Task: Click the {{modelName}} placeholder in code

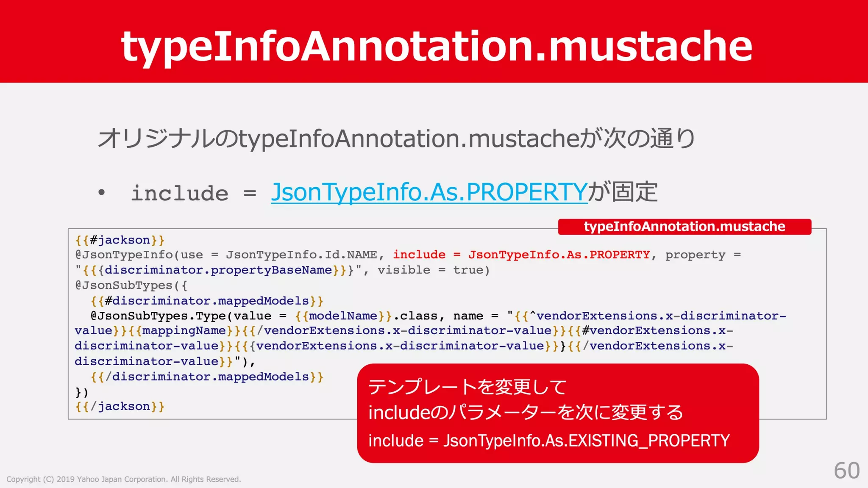Action: (x=343, y=316)
